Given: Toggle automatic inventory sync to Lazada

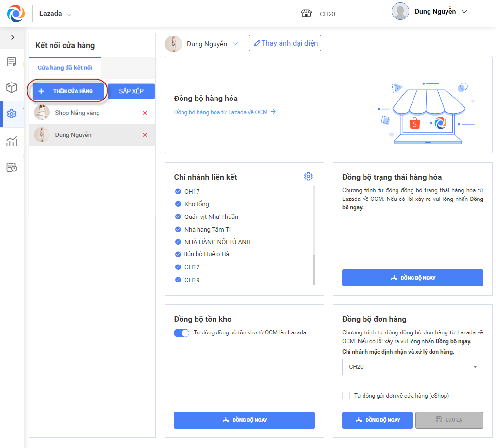Looking at the screenshot, I should [x=182, y=333].
